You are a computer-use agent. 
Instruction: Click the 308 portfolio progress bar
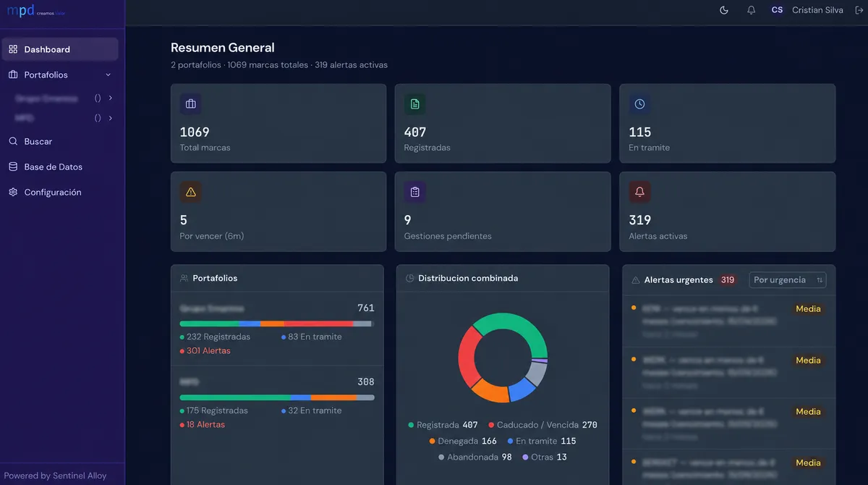point(277,397)
